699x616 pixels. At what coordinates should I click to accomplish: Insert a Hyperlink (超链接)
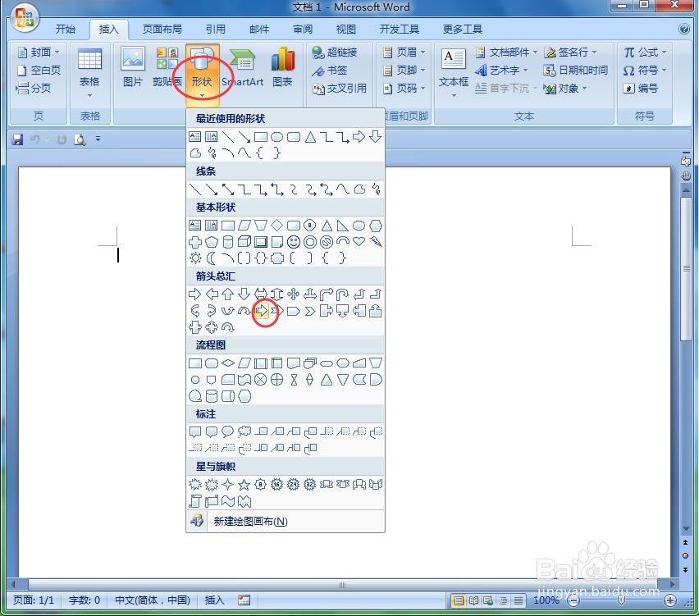point(335,52)
